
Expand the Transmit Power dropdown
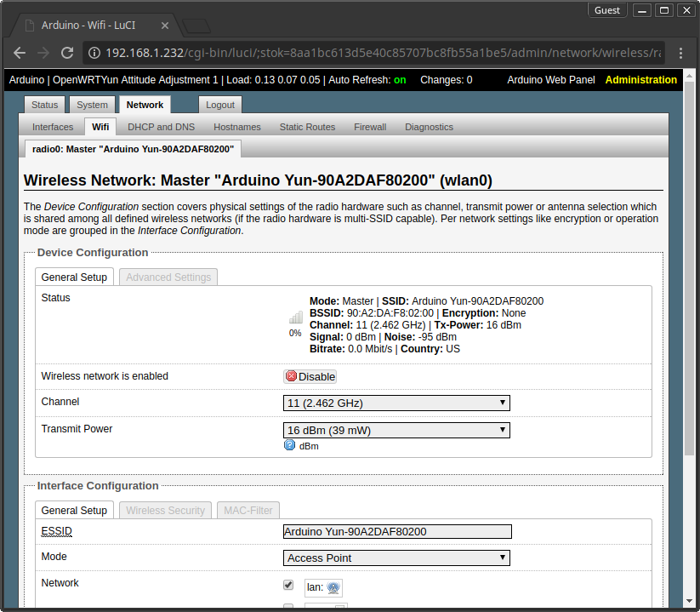tap(396, 430)
